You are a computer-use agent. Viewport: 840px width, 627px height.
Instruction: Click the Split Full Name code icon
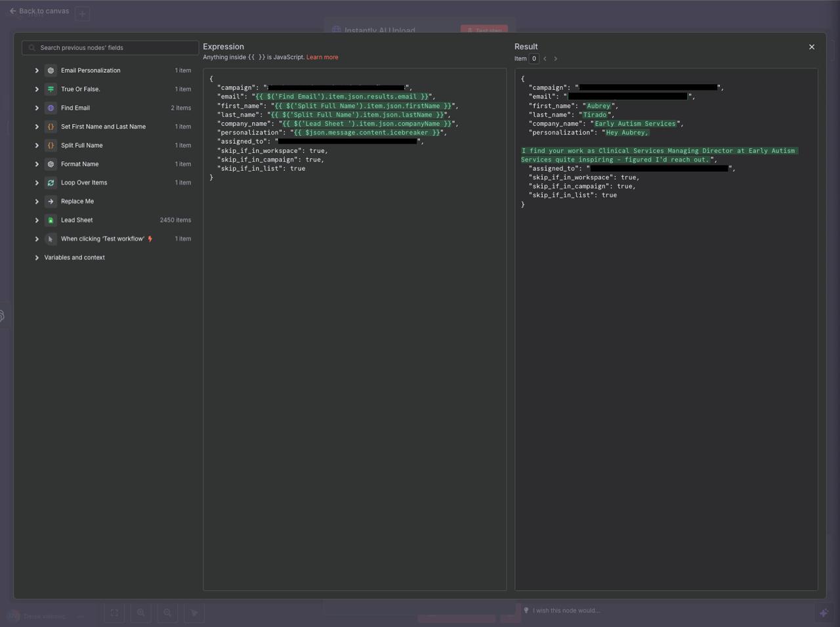(51, 145)
